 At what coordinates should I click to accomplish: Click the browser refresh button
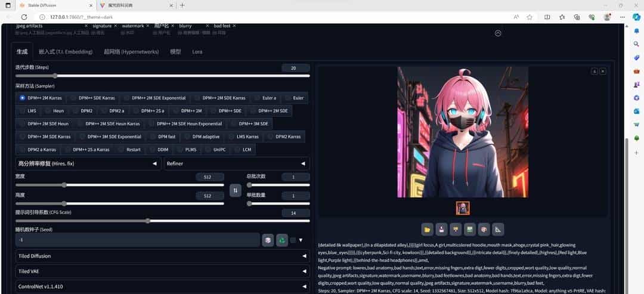coord(24,17)
